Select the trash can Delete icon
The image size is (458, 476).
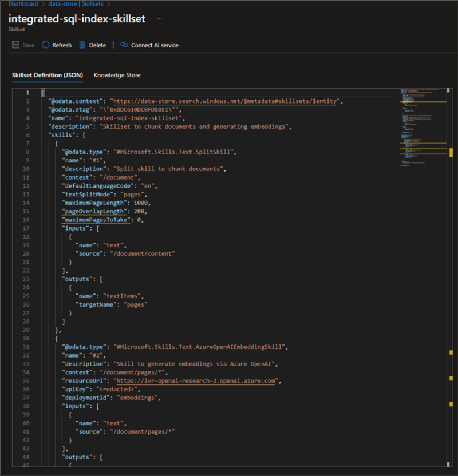click(82, 45)
